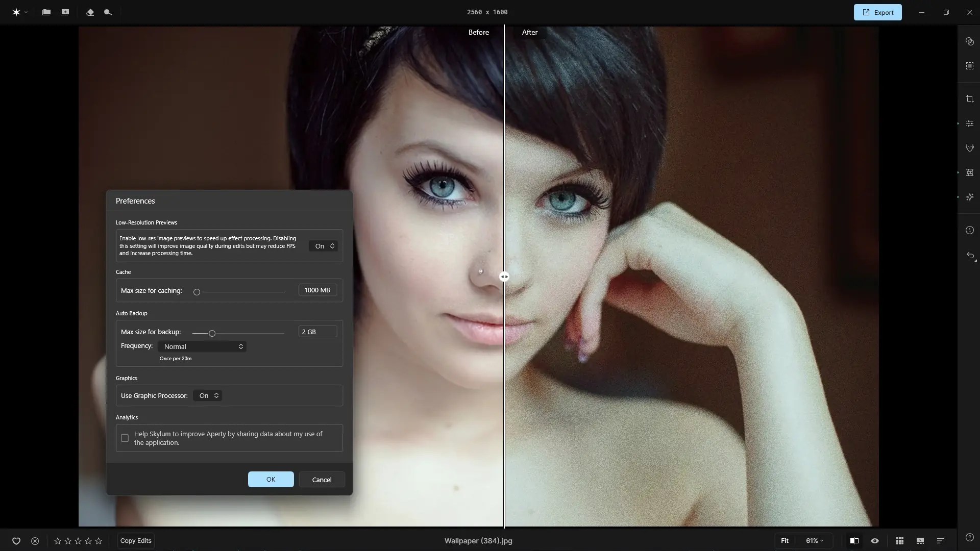Open the 61% zoom level dropdown
Image resolution: width=980 pixels, height=551 pixels.
coord(815,541)
